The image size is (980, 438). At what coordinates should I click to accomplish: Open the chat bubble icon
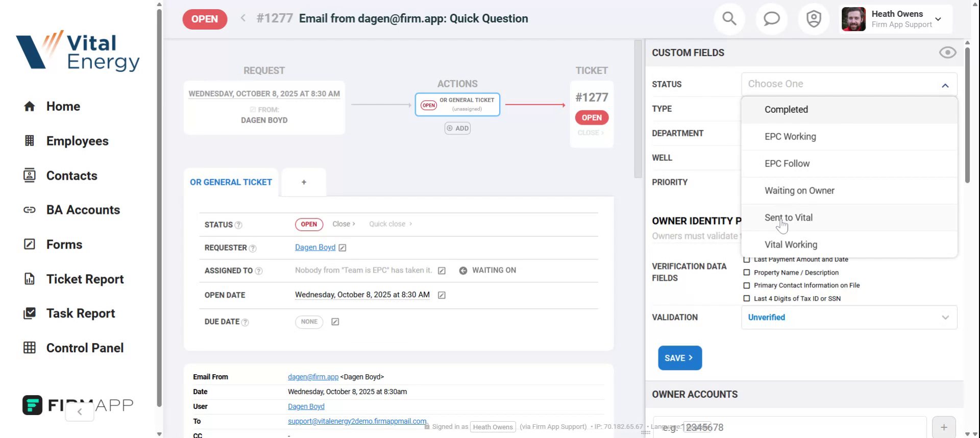pos(771,19)
